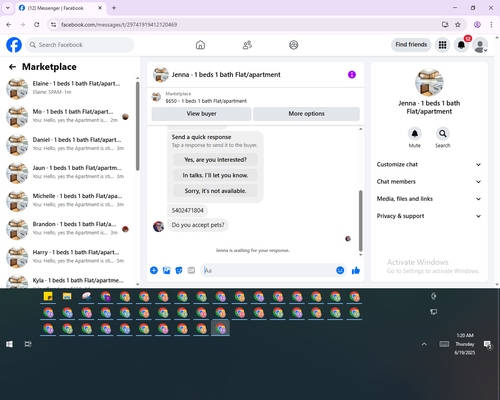Open Chrome three-dot menu

tap(491, 24)
